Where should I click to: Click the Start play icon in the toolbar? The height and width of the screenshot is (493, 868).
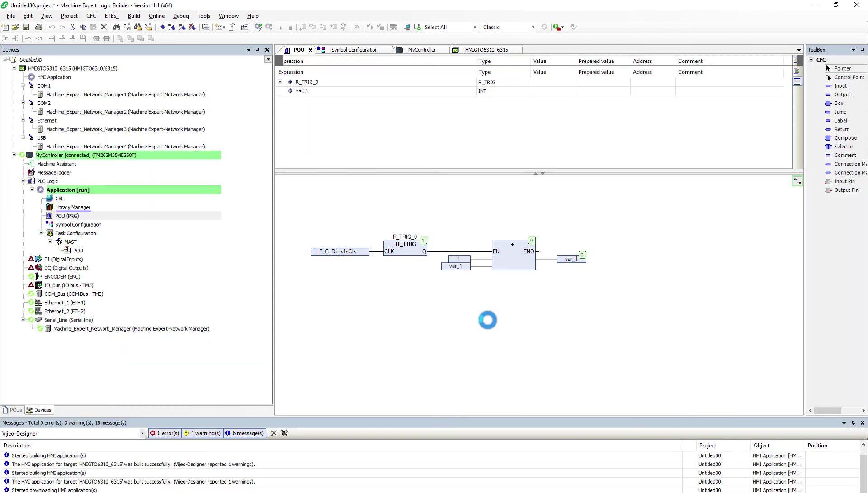coord(281,28)
